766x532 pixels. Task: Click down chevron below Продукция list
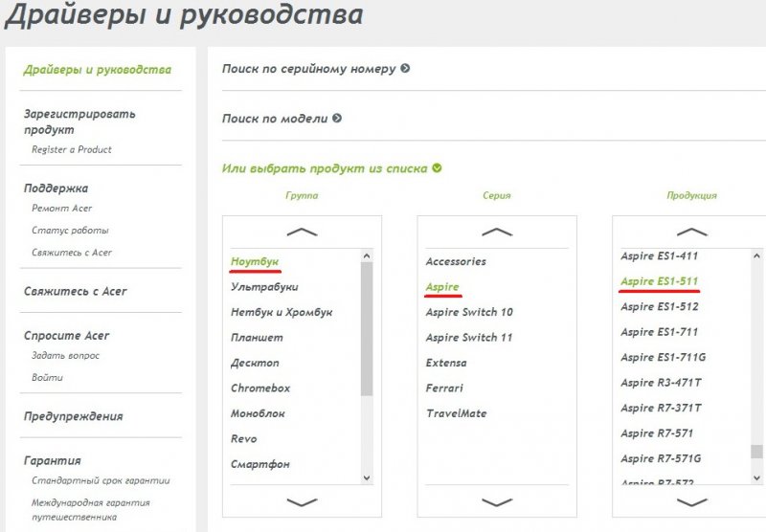click(x=691, y=501)
